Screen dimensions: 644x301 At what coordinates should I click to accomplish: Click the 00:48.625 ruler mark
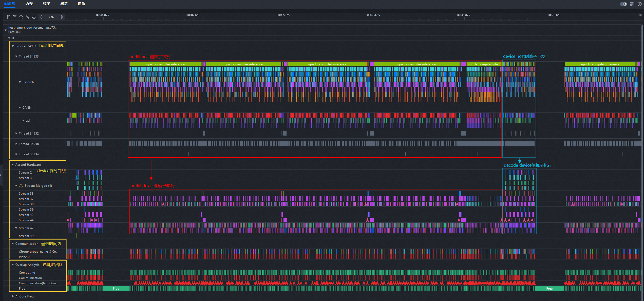pyautogui.click(x=373, y=15)
